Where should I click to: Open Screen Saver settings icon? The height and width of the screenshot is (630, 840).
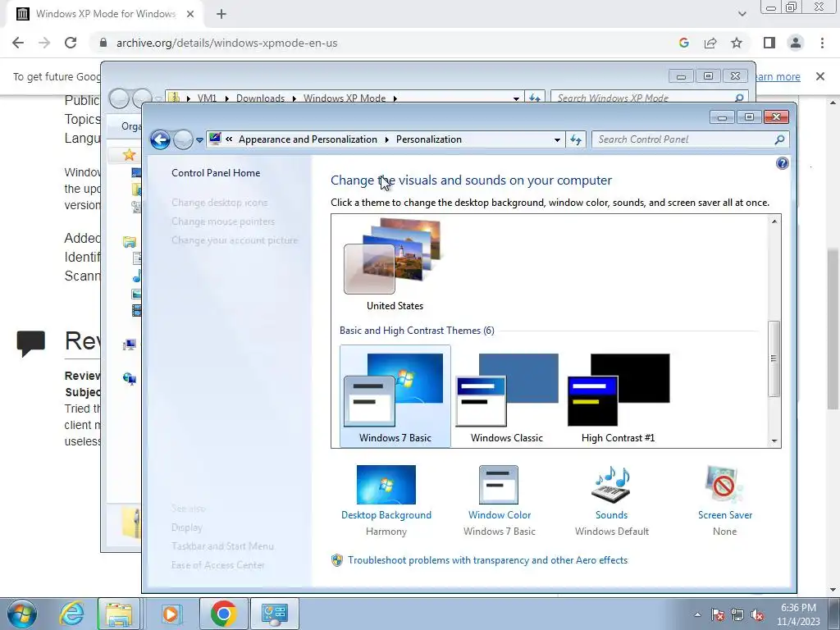[724, 484]
